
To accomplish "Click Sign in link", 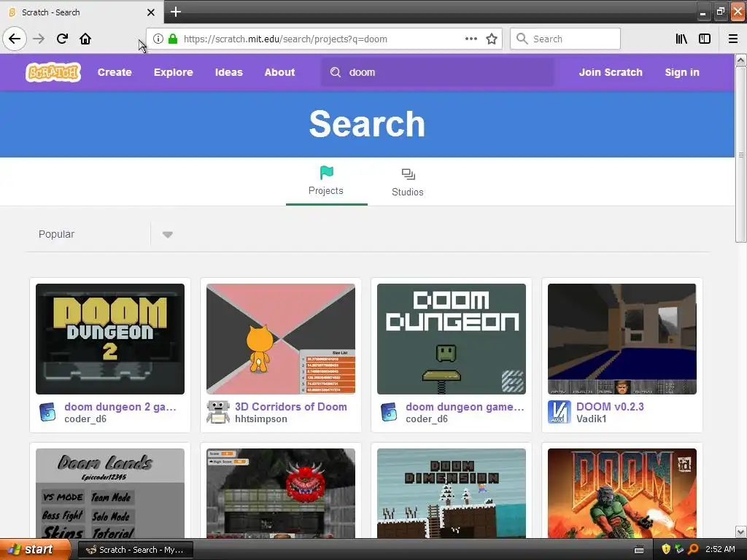I will pyautogui.click(x=682, y=72).
